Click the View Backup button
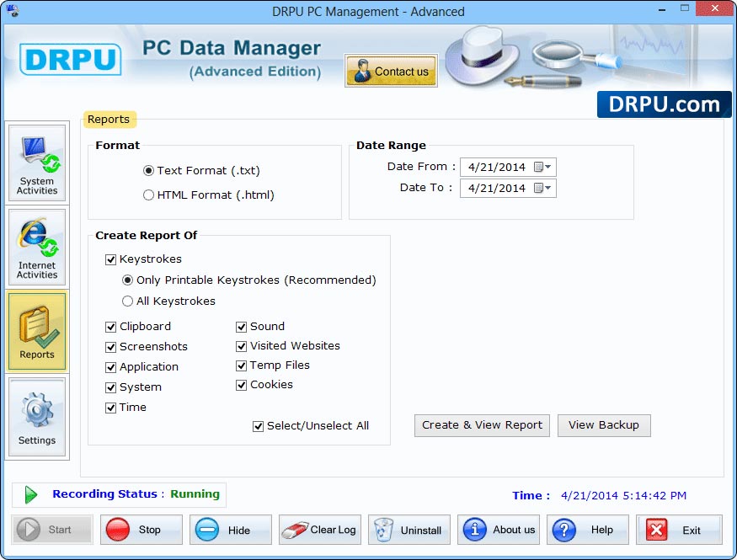Viewport: 737px width, 560px height. (604, 425)
